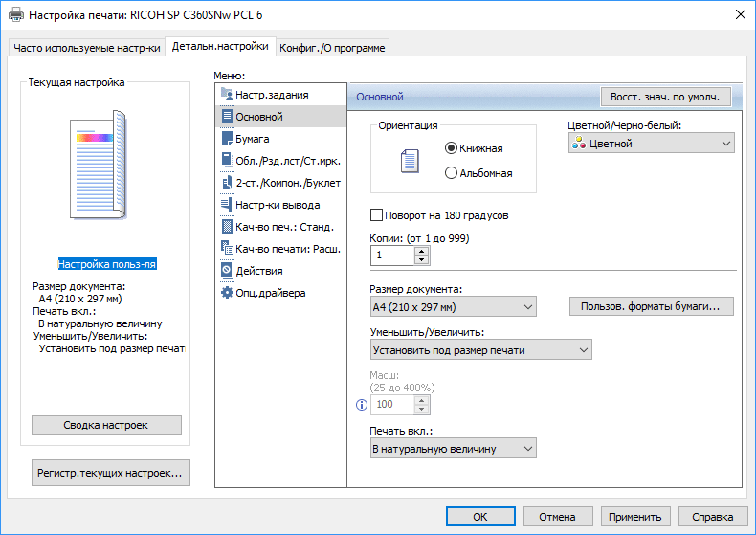Open the Конфиг./О программе tab
This screenshot has width=756, height=535.
pos(333,49)
